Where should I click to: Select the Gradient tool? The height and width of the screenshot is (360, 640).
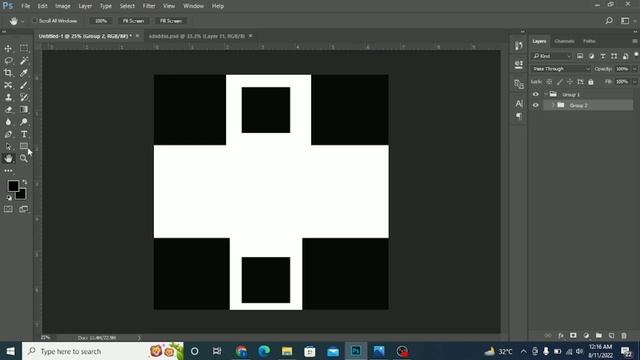coord(24,109)
